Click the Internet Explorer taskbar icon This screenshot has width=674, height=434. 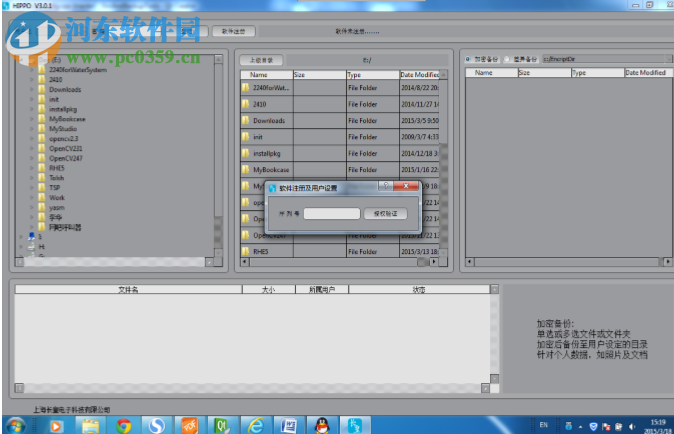(255, 425)
